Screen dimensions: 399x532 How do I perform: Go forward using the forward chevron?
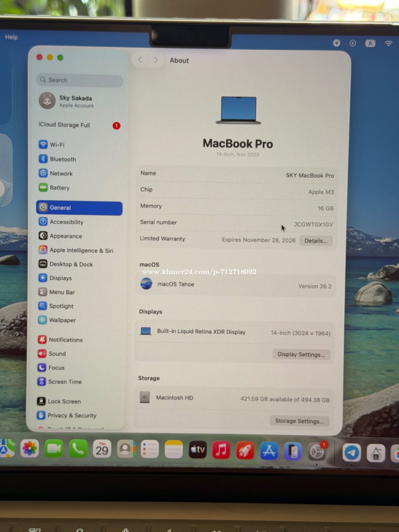pyautogui.click(x=156, y=60)
